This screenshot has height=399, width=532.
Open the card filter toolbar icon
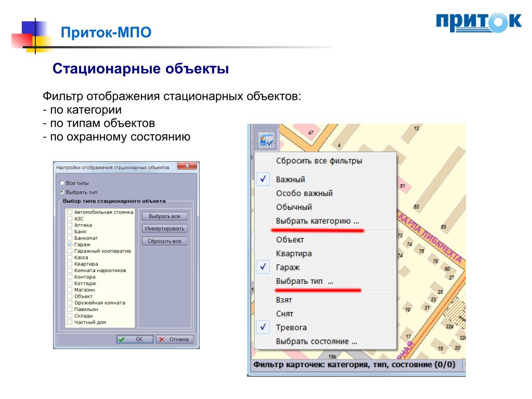(x=266, y=139)
